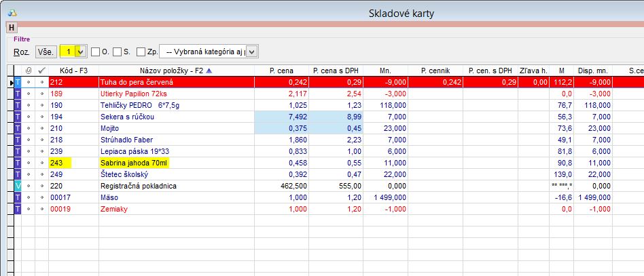Expand the Vybraná kategória dropdown
The image size is (644, 276).
point(251,52)
